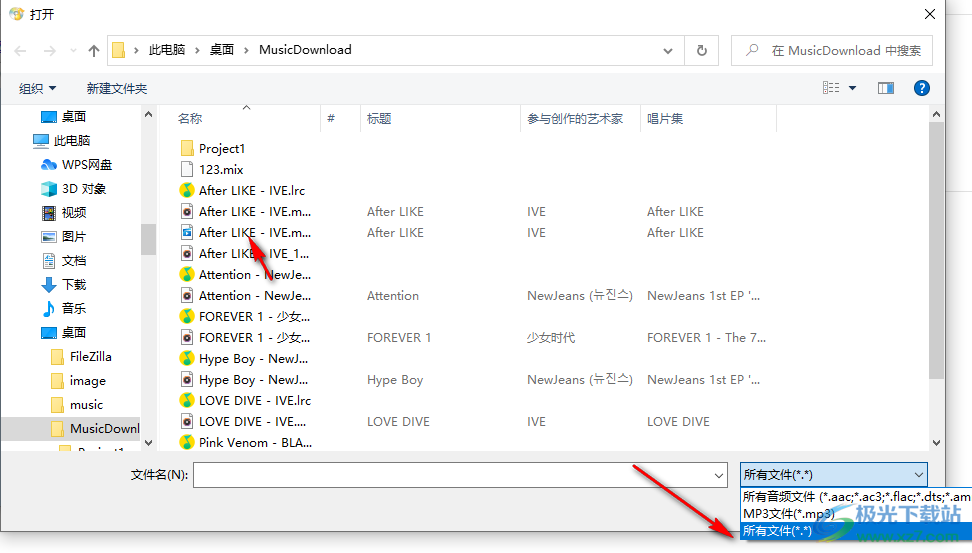Refresh the MusicDownload folder
Image resolution: width=972 pixels, height=553 pixels.
702,50
